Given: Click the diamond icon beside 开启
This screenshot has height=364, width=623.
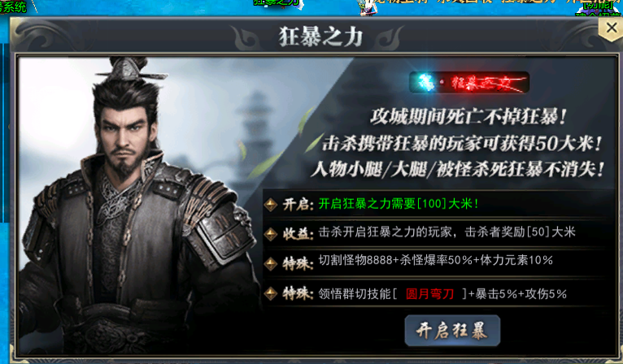Looking at the screenshot, I should tap(271, 205).
